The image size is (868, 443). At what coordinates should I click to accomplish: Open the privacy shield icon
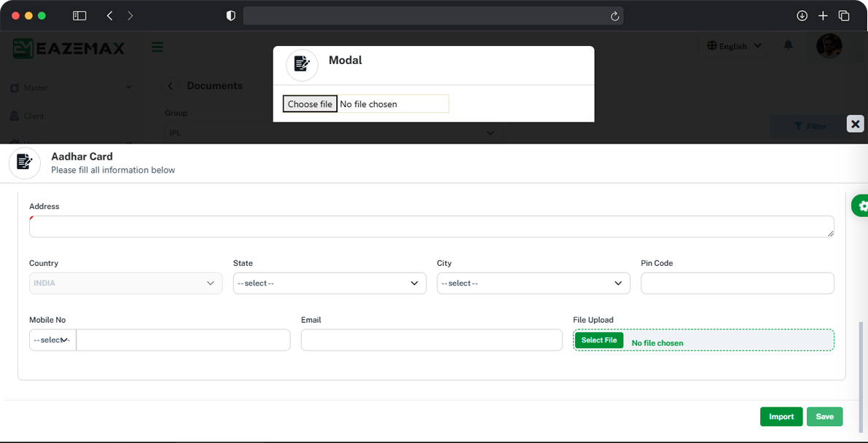(231, 16)
